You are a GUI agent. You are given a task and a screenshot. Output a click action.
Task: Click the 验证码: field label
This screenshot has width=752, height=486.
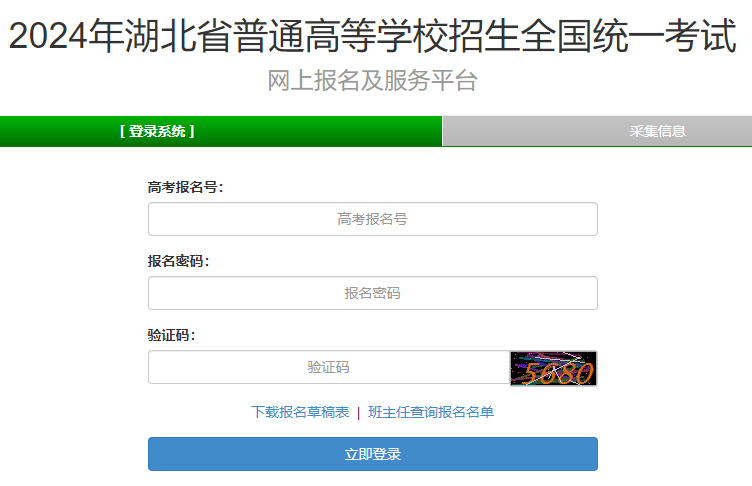point(171,335)
